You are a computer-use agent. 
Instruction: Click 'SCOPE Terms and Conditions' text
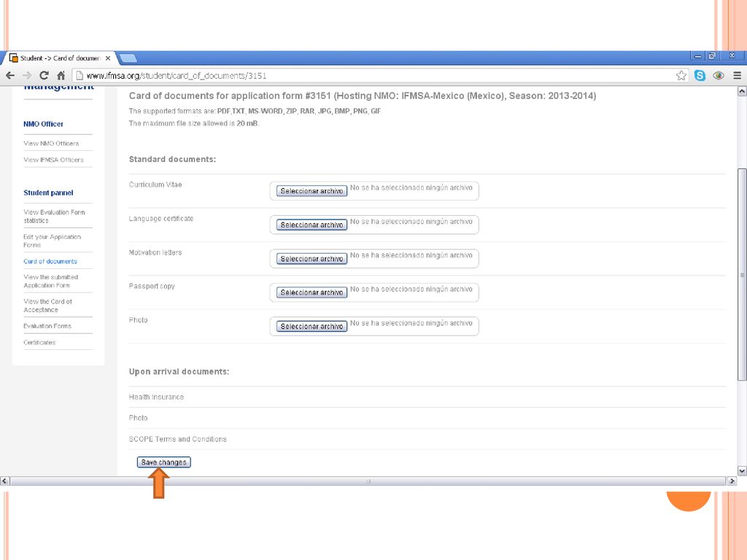click(178, 439)
